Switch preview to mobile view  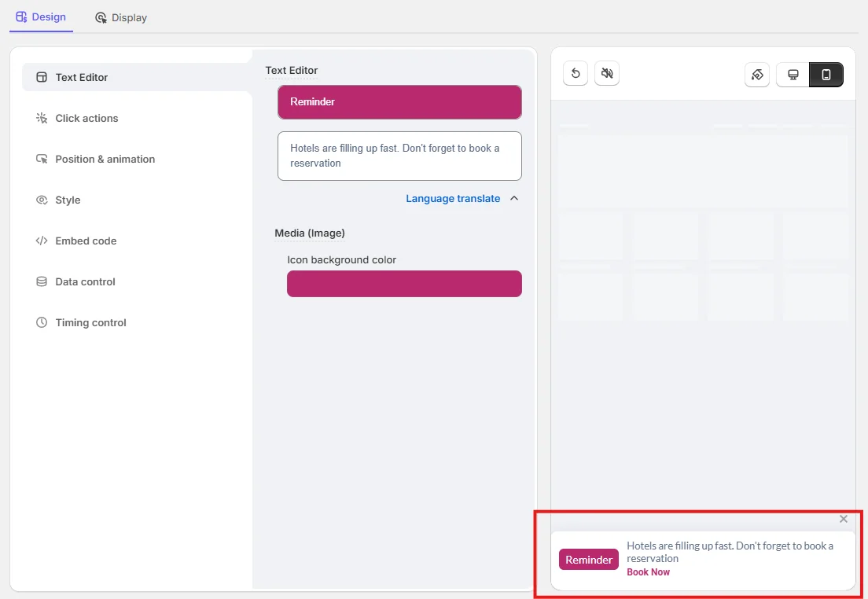826,75
